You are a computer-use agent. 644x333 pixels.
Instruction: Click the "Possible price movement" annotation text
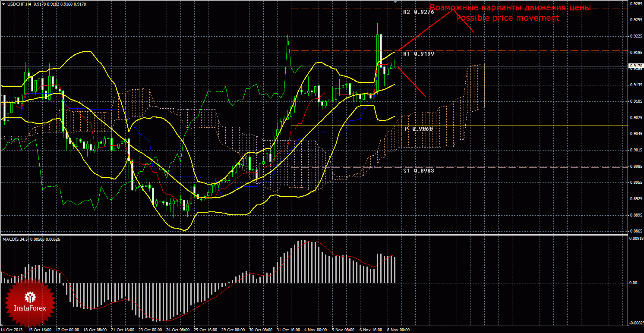(507, 18)
